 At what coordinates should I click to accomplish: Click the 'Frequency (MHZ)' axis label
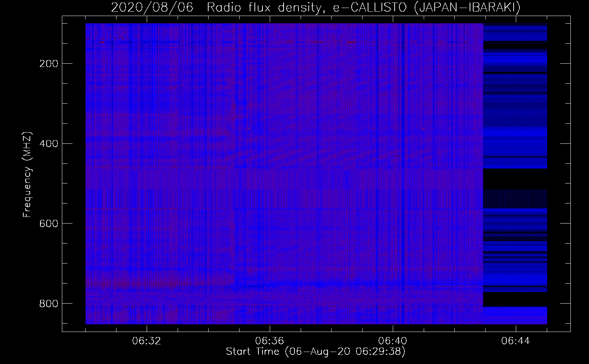click(x=27, y=174)
